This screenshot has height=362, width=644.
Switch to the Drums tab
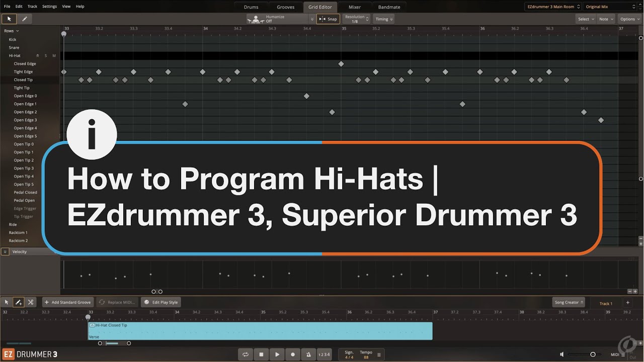click(251, 7)
